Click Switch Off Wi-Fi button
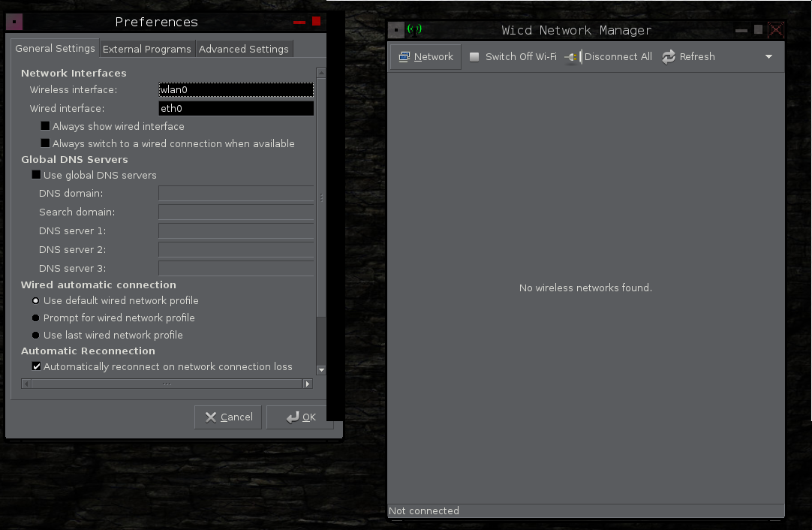Screen dimensions: 812x530 point(513,56)
